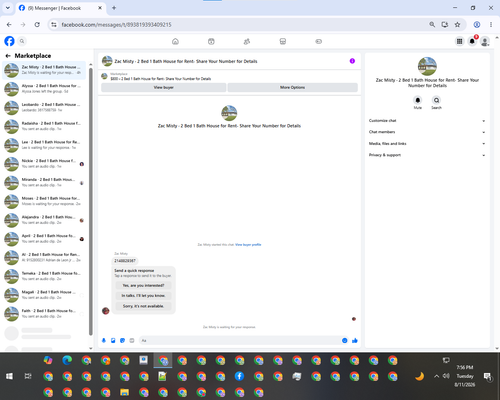
Task: Select the Zac Misty conversation in list
Action: 44,70
